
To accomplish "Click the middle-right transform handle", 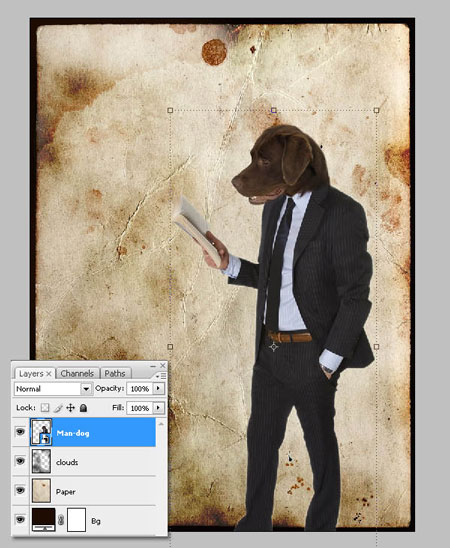I will 376,347.
